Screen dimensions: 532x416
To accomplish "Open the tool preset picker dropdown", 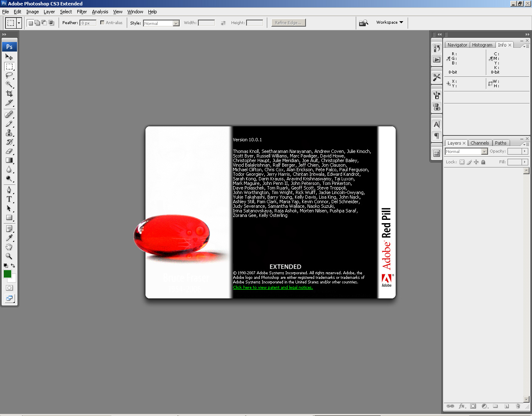I will (19, 23).
